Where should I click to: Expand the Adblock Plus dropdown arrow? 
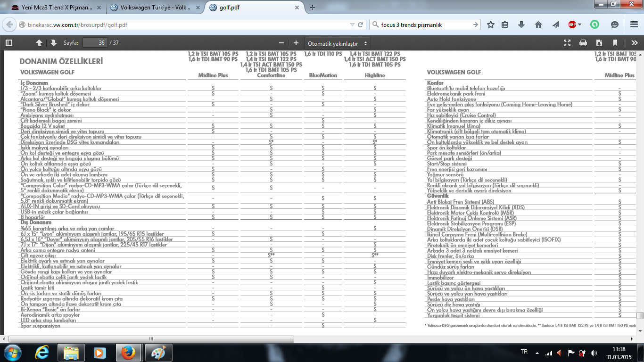click(579, 25)
